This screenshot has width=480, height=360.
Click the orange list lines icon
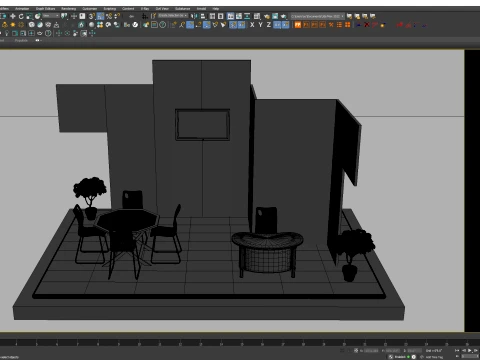tap(339, 25)
